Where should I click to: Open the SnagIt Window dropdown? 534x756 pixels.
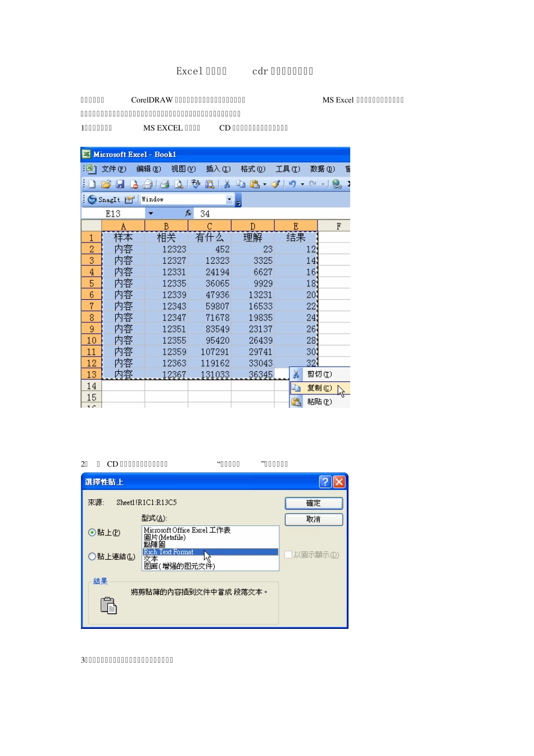(x=229, y=200)
